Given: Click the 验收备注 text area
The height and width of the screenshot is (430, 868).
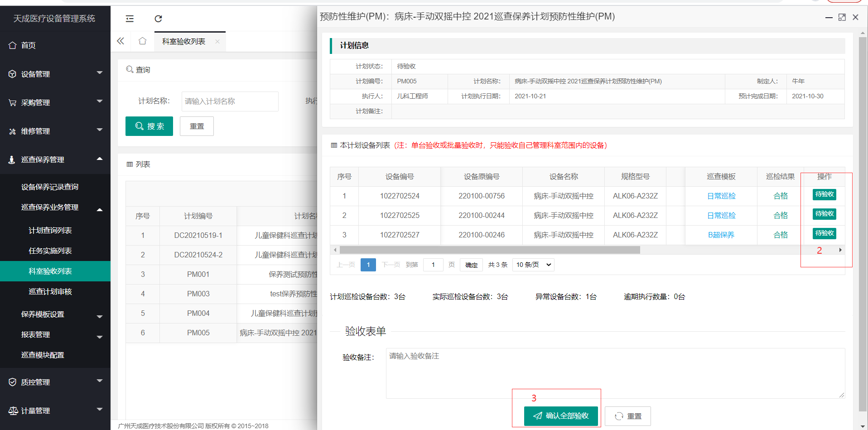Looking at the screenshot, I should [615, 373].
